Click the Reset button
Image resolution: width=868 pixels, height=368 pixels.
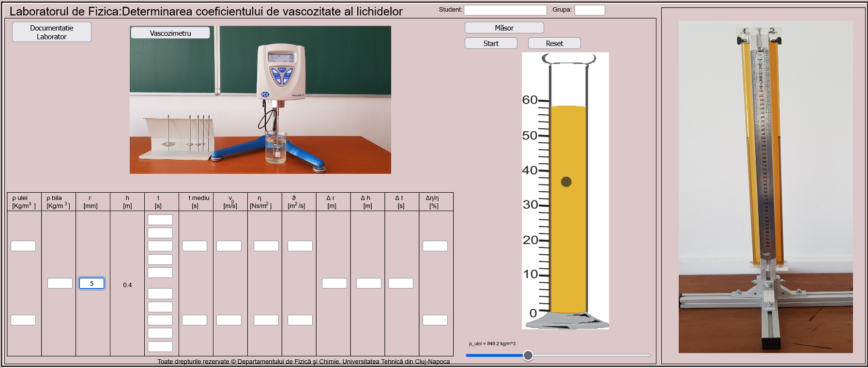tap(554, 44)
